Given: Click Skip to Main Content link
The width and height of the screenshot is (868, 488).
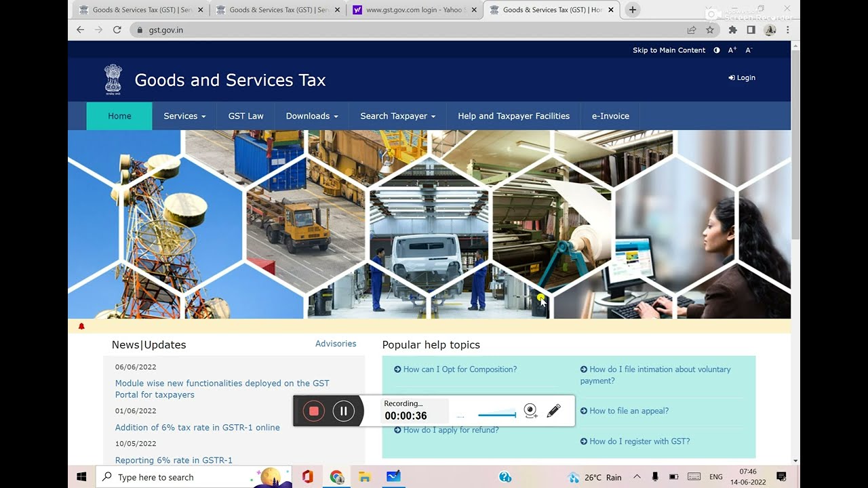Looking at the screenshot, I should 669,50.
